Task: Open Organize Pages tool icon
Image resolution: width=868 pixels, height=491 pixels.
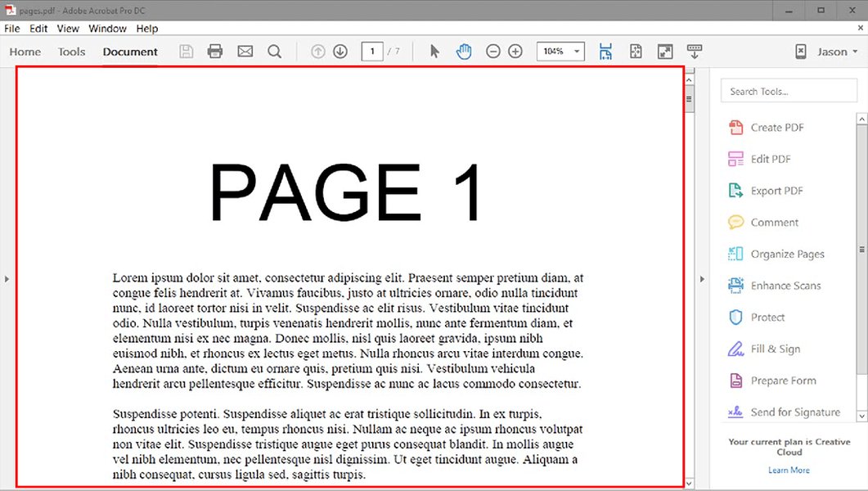Action: coord(735,254)
